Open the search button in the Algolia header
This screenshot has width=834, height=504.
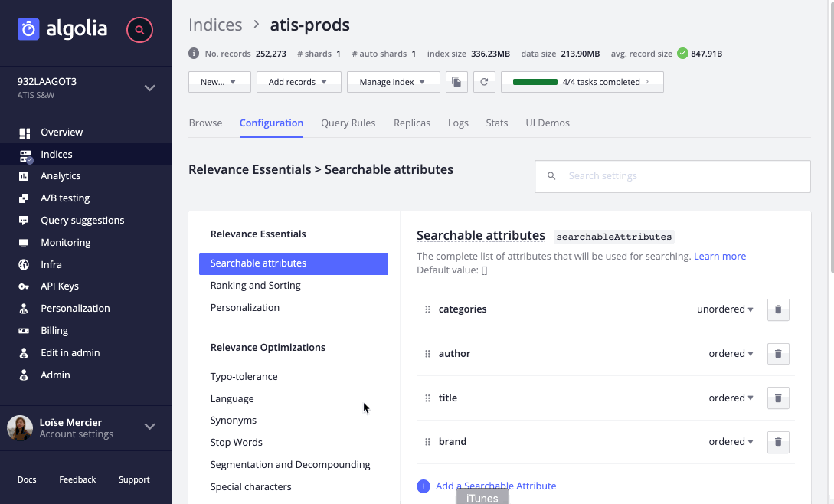139,30
